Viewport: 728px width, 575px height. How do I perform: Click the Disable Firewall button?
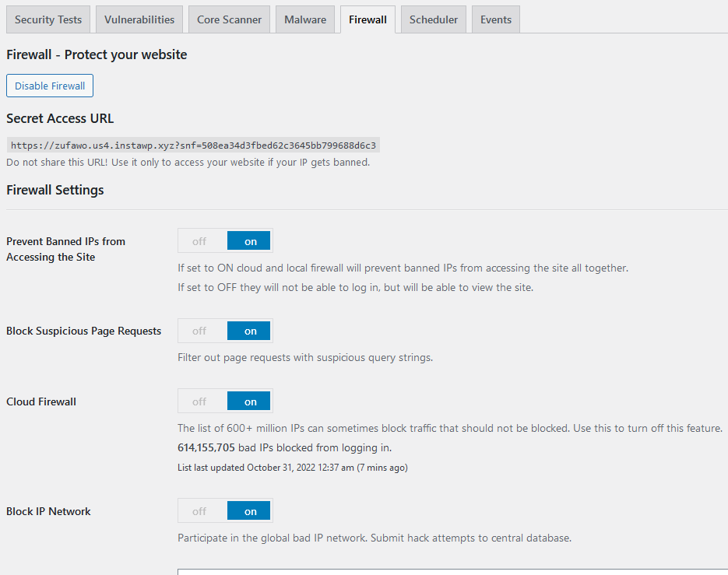50,86
